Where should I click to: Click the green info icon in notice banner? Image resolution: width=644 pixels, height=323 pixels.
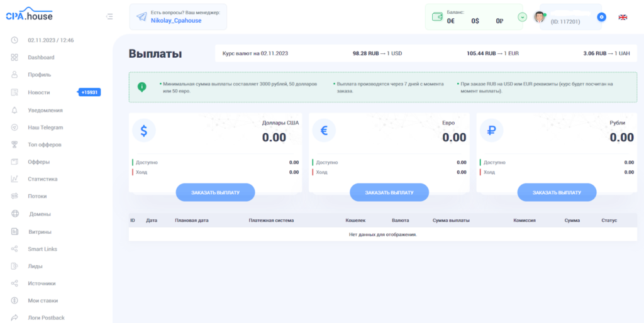142,87
